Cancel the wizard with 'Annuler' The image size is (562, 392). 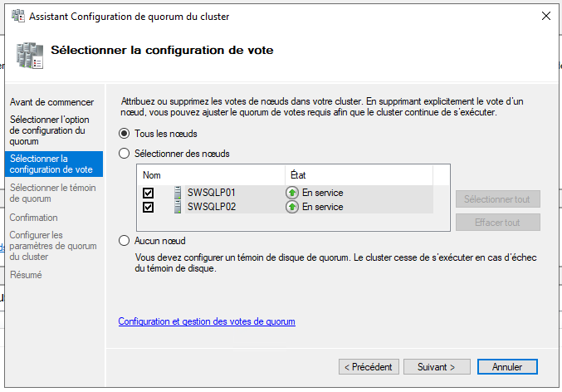507,367
